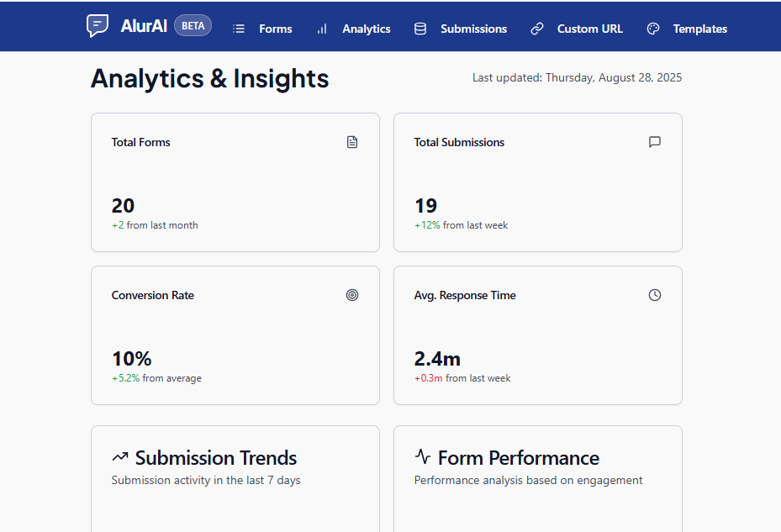The height and width of the screenshot is (532, 781).
Task: Click the message icon in Total Submissions card
Action: click(655, 142)
